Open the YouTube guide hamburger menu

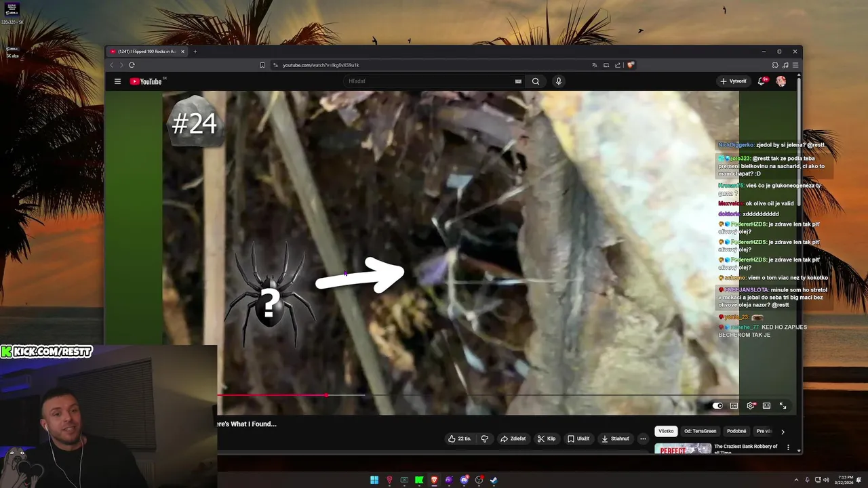click(117, 81)
